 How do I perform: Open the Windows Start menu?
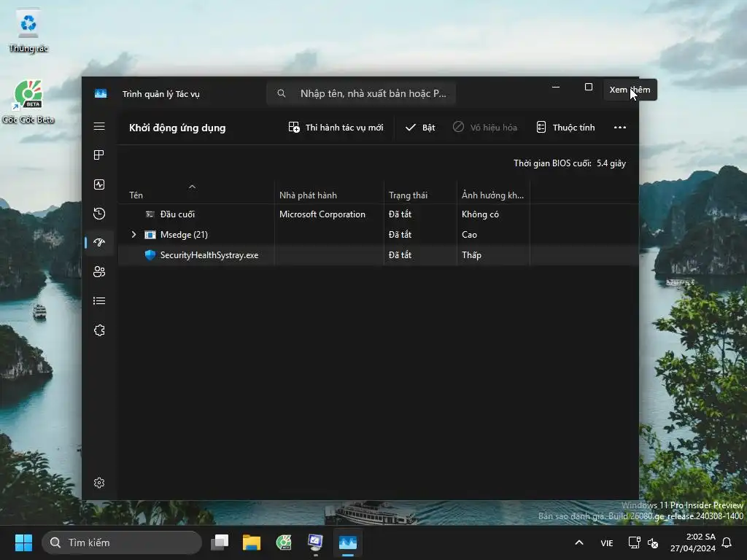24,542
